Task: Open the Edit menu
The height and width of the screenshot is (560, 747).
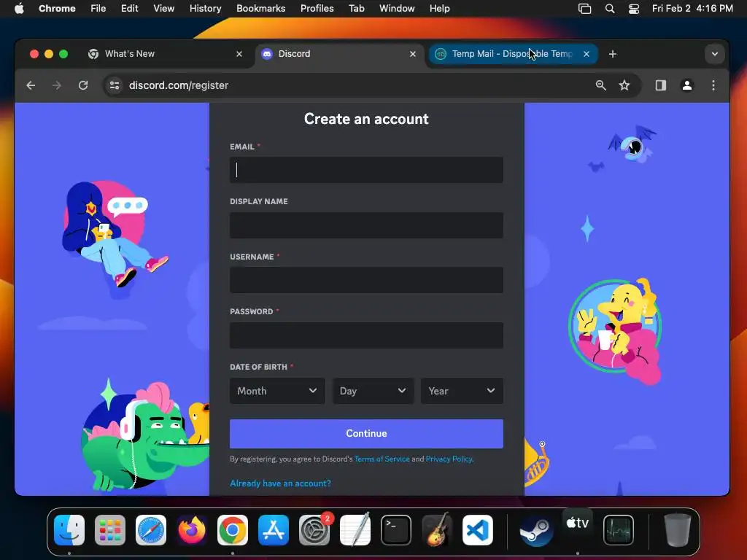Action: [130, 9]
